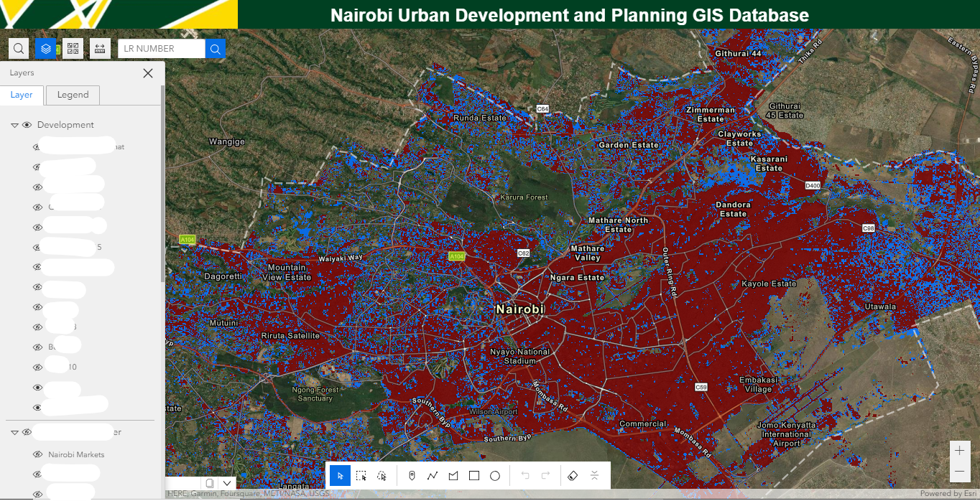Toggle visibility of the Development group

[27, 124]
